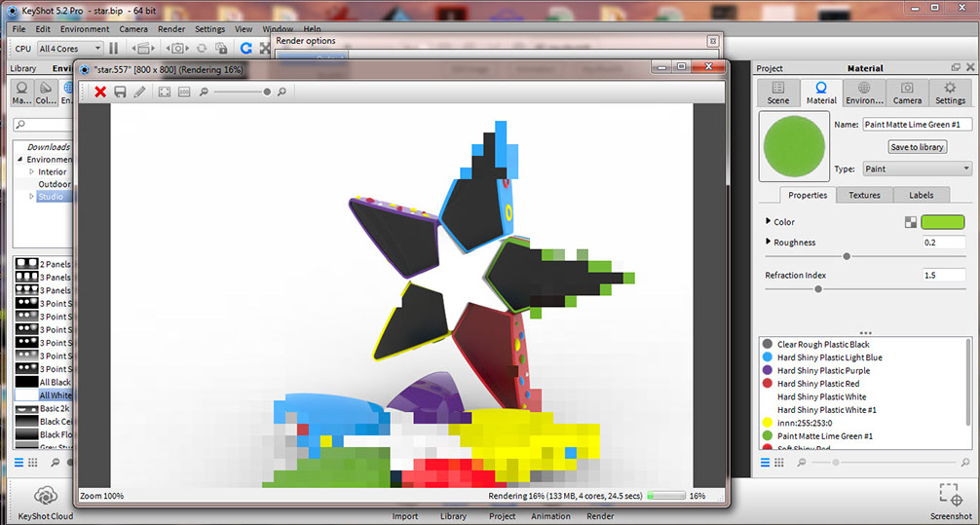Open the Camera menu

(133, 29)
